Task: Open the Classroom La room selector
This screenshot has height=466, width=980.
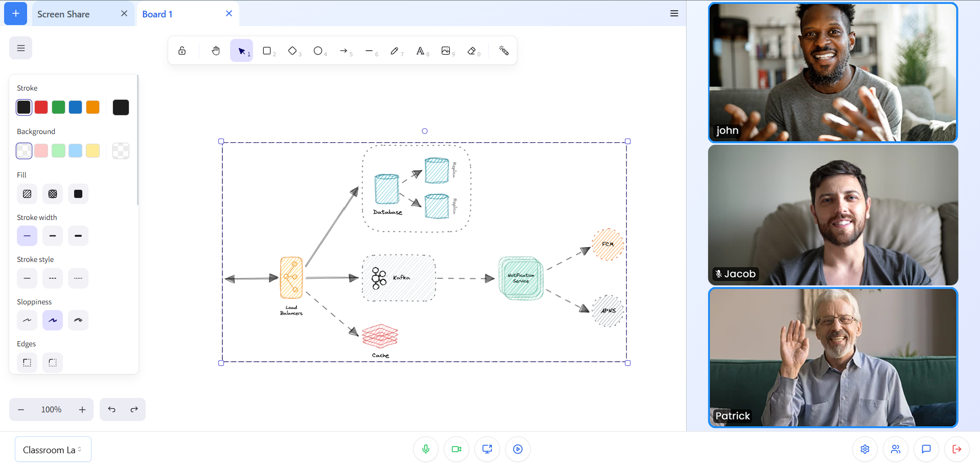Action: pyautogui.click(x=53, y=449)
